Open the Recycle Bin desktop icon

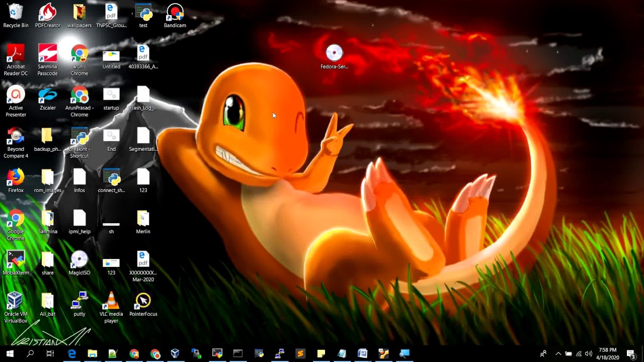16,16
